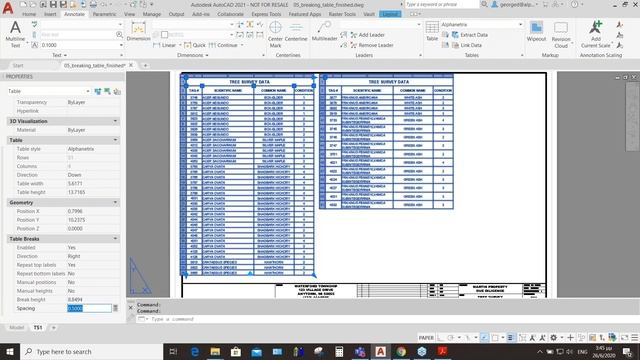640x360 pixels.
Task: Select the Centerline tool
Action: coord(296,32)
